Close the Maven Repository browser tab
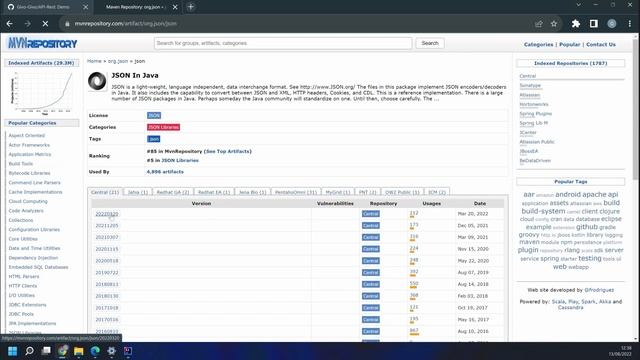640x360 pixels. [x=175, y=7]
